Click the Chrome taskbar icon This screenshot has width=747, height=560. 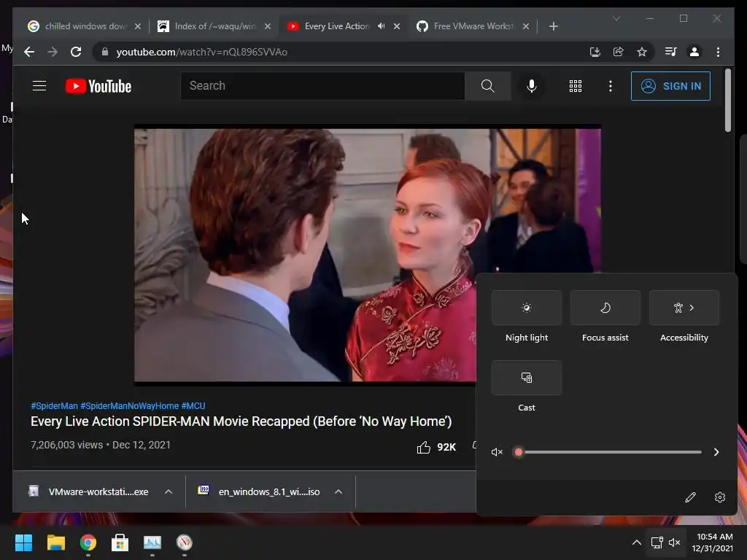pos(88,542)
